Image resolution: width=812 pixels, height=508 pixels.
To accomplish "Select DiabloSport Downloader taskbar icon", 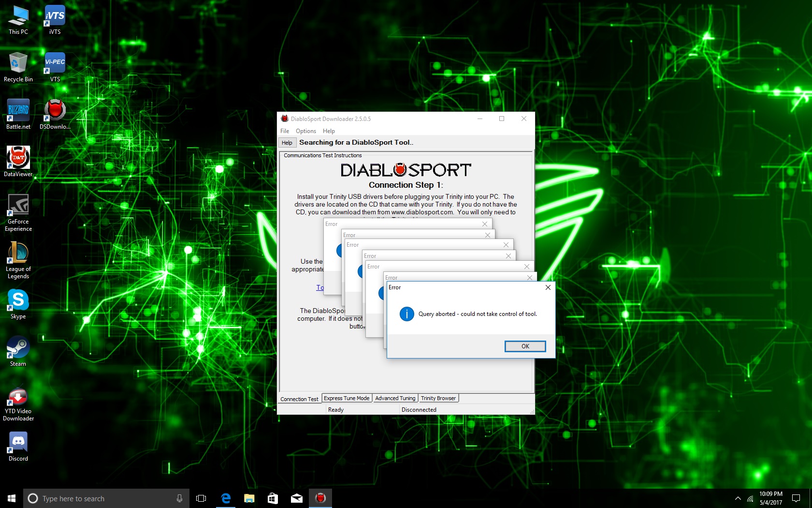I will coord(320,498).
